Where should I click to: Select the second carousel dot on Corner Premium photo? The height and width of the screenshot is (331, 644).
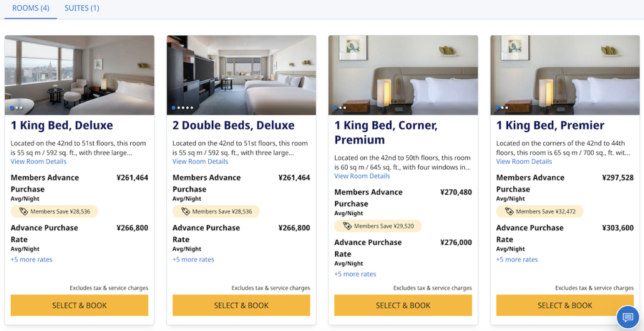point(340,108)
